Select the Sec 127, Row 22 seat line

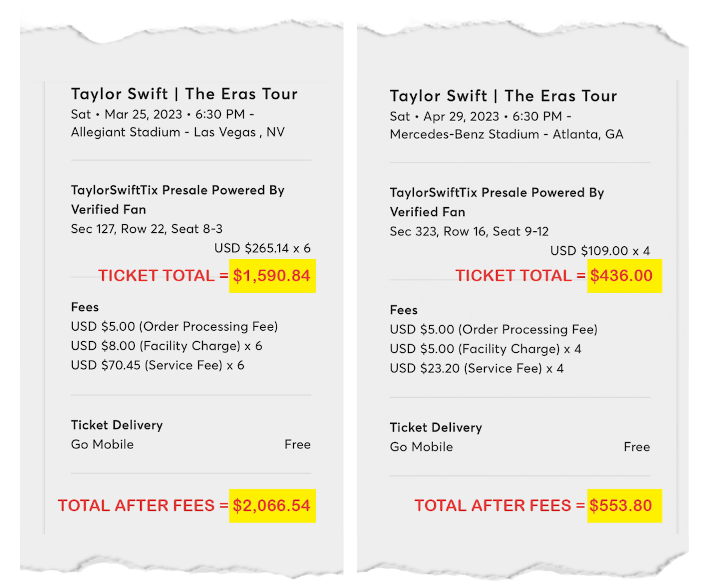tap(147, 229)
